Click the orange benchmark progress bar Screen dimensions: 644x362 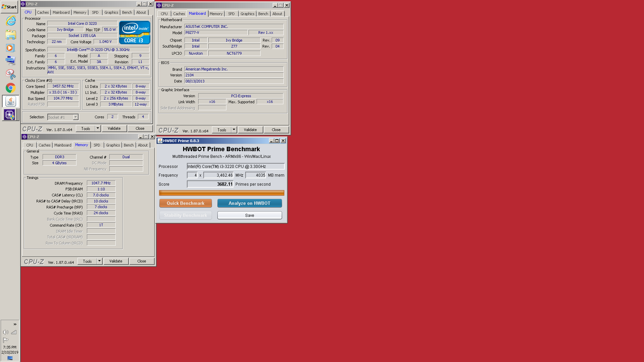[x=221, y=193]
